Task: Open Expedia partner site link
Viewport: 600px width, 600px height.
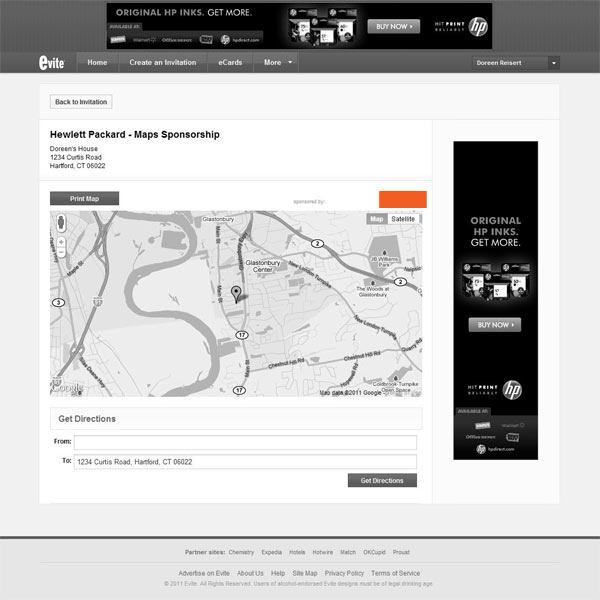Action: pos(271,552)
